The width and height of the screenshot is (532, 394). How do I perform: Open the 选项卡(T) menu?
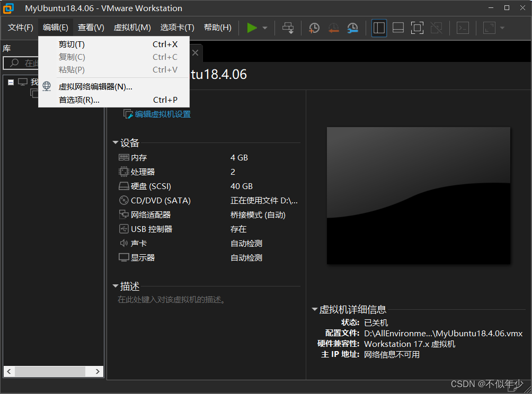pyautogui.click(x=177, y=28)
